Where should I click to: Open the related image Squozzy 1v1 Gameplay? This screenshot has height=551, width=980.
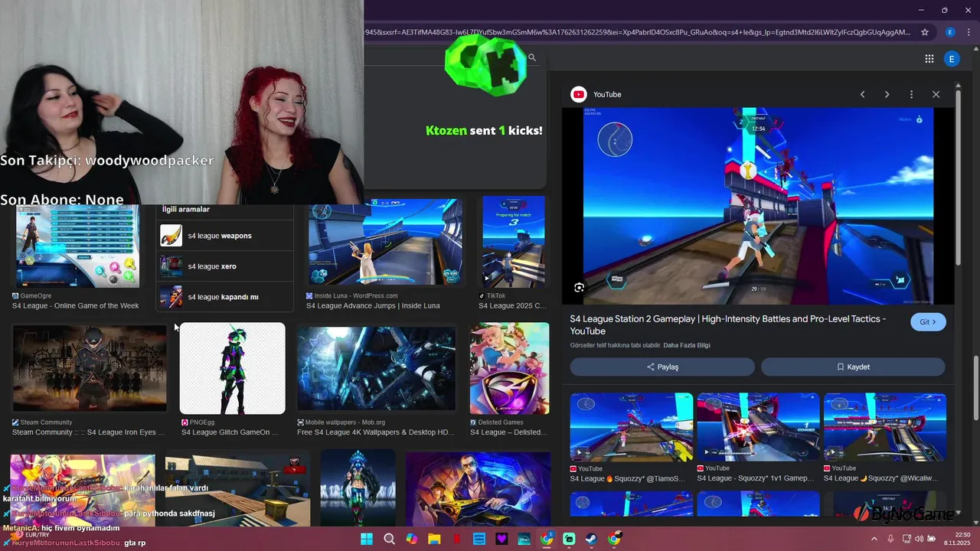point(758,427)
